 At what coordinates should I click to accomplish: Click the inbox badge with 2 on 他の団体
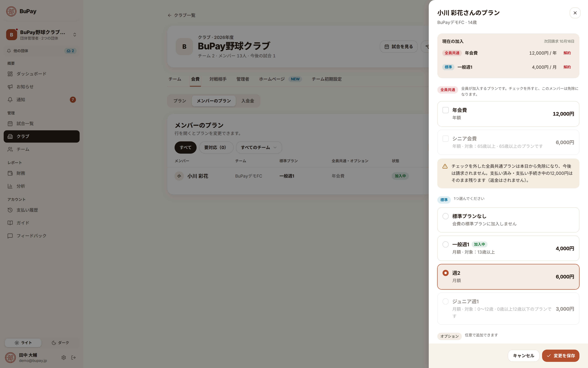(x=70, y=51)
